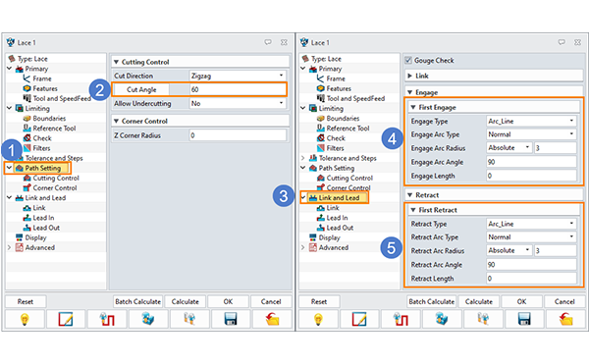The width and height of the screenshot is (589, 364).
Task: Open the Retract Arc Type dropdown
Action: click(x=531, y=236)
